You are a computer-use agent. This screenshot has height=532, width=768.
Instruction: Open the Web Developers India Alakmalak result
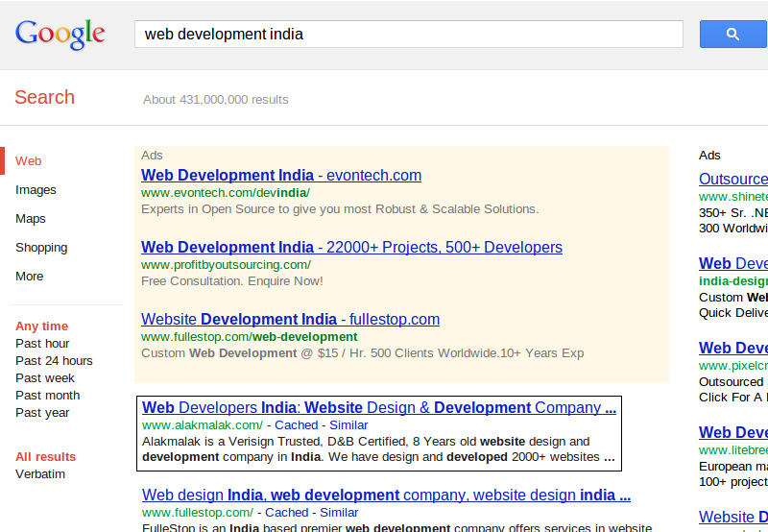(379, 407)
